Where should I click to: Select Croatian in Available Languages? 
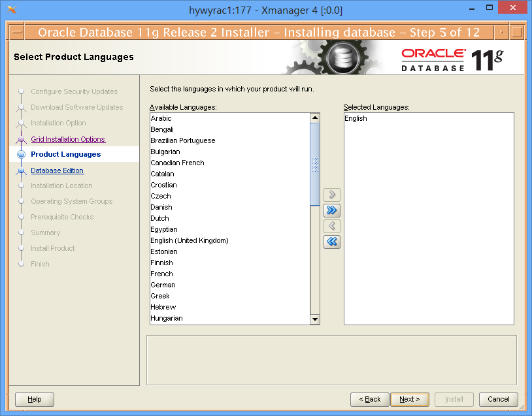230,185
